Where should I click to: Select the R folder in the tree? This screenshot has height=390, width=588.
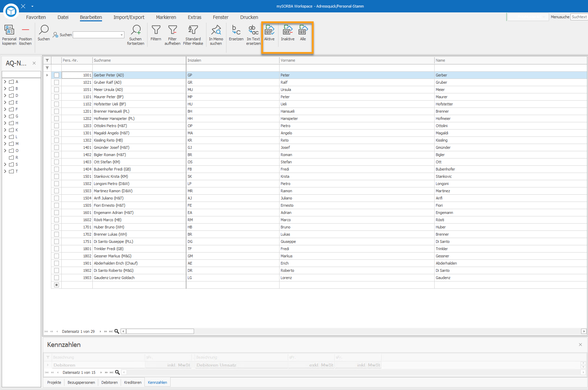coord(14,157)
